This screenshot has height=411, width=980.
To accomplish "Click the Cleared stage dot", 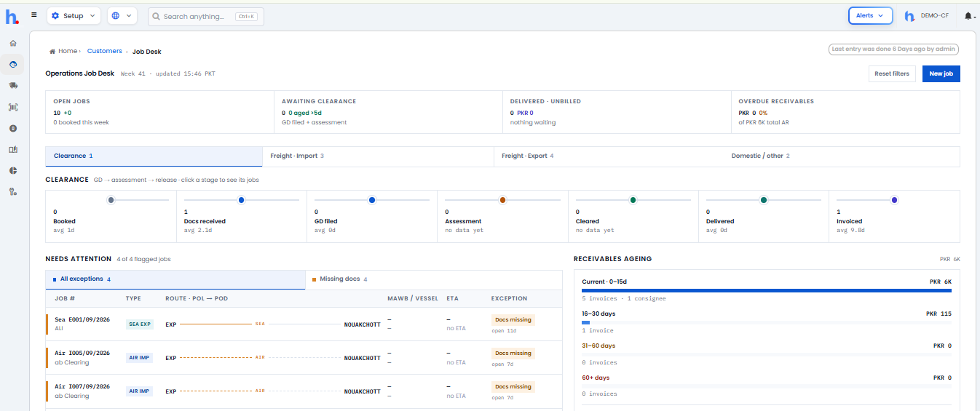I will [x=633, y=200].
